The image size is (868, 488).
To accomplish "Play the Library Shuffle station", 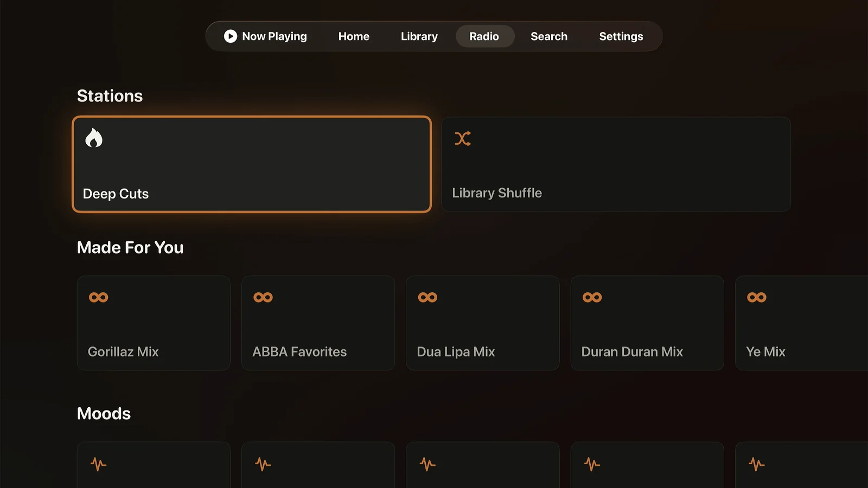I will [x=616, y=164].
